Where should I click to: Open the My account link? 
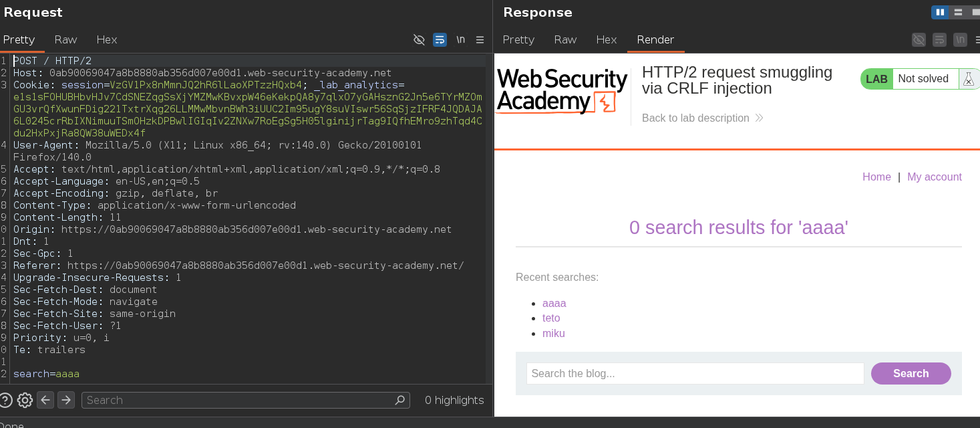click(x=935, y=177)
